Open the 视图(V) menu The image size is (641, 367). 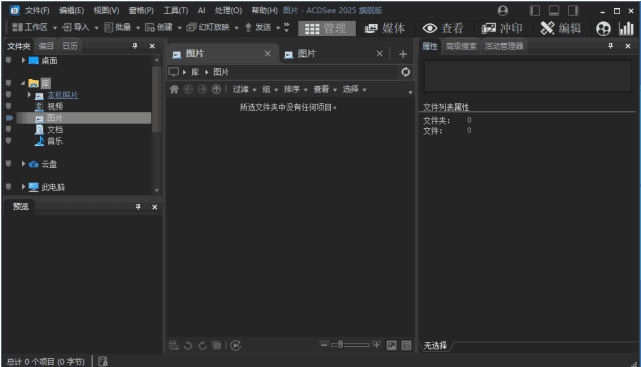106,11
